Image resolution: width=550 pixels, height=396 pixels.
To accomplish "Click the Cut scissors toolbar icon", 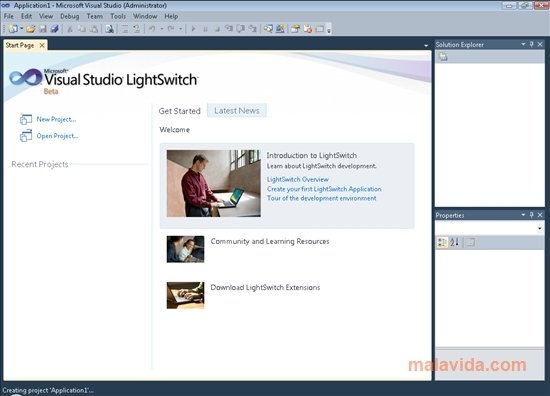I will point(70,29).
